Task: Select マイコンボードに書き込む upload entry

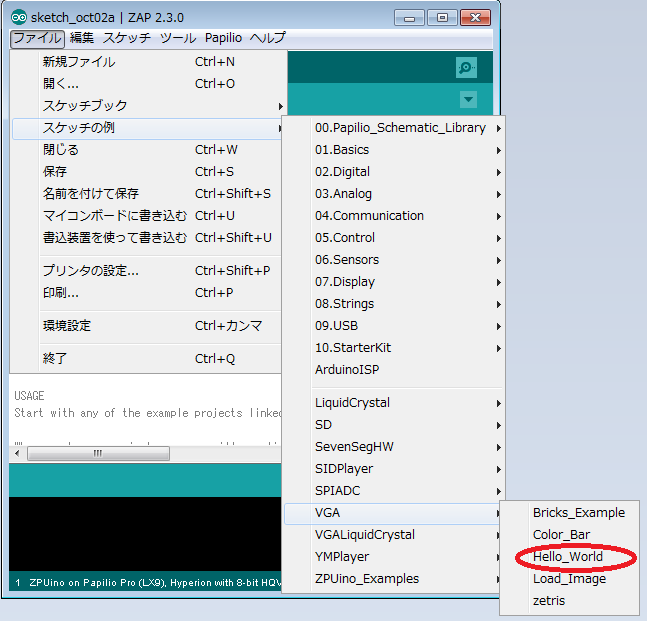Action: point(148,216)
